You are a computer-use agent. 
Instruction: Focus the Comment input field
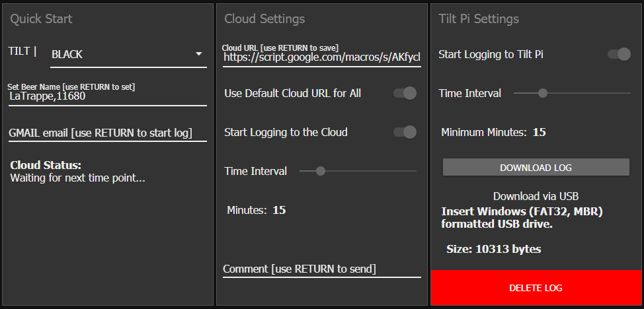321,269
